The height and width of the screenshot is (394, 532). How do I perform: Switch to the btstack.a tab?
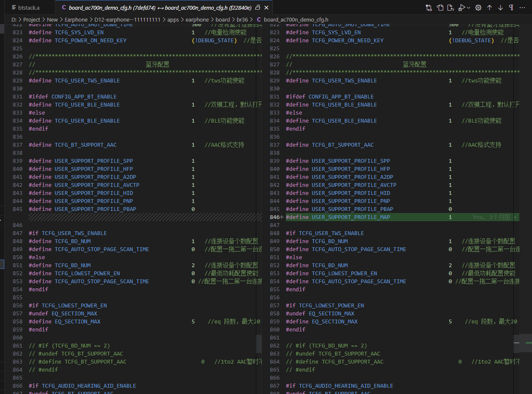point(29,8)
